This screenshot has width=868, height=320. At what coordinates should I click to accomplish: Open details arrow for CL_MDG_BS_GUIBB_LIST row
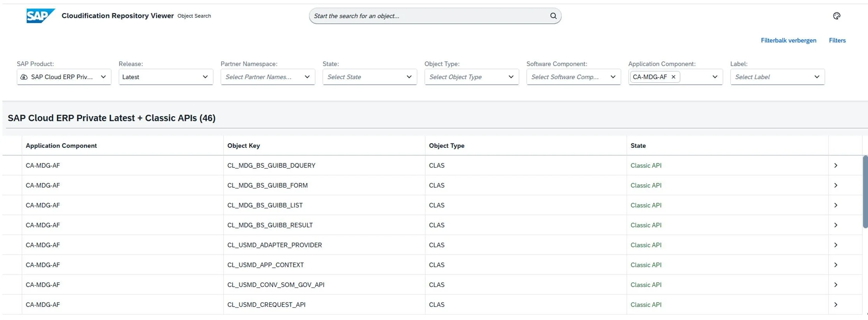point(836,205)
